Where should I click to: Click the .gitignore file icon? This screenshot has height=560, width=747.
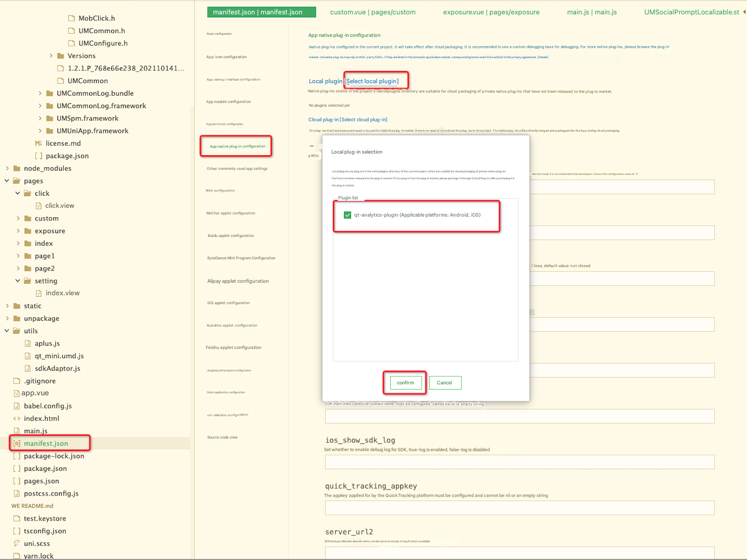pos(17,381)
